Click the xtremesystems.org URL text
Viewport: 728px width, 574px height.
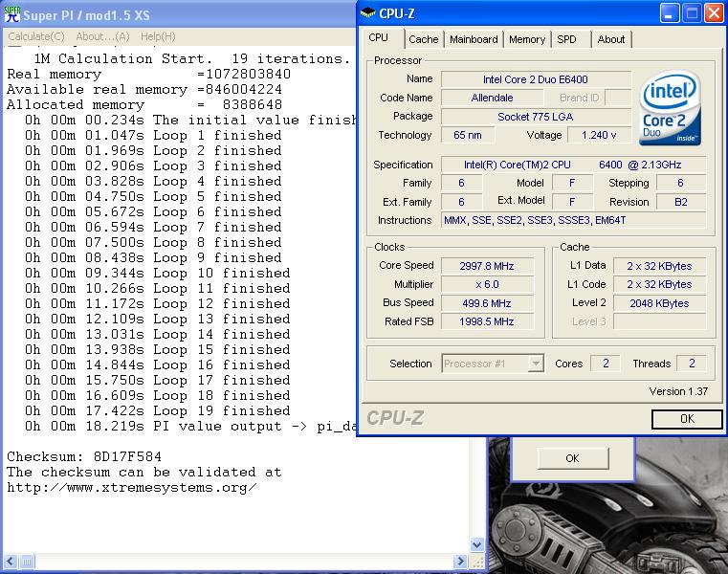tap(132, 488)
